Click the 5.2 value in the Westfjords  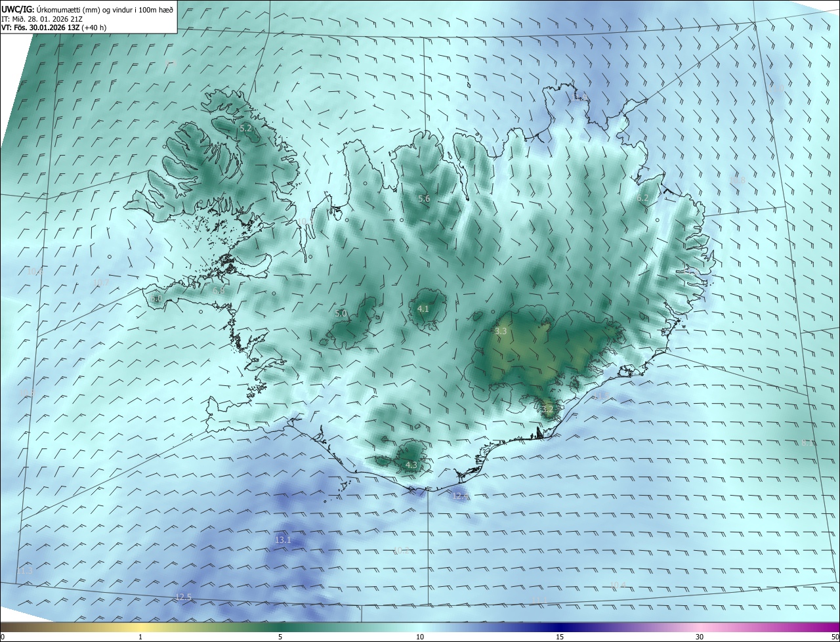(x=245, y=129)
